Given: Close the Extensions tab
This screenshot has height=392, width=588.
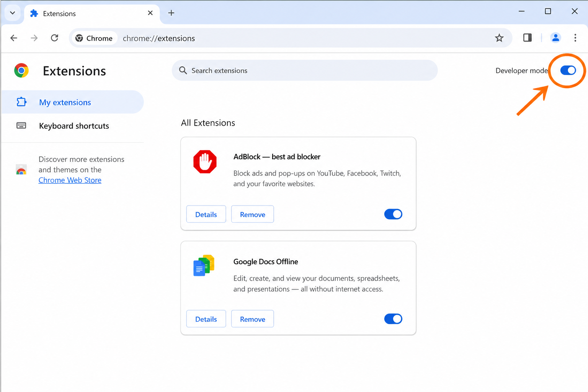Looking at the screenshot, I should click(150, 13).
